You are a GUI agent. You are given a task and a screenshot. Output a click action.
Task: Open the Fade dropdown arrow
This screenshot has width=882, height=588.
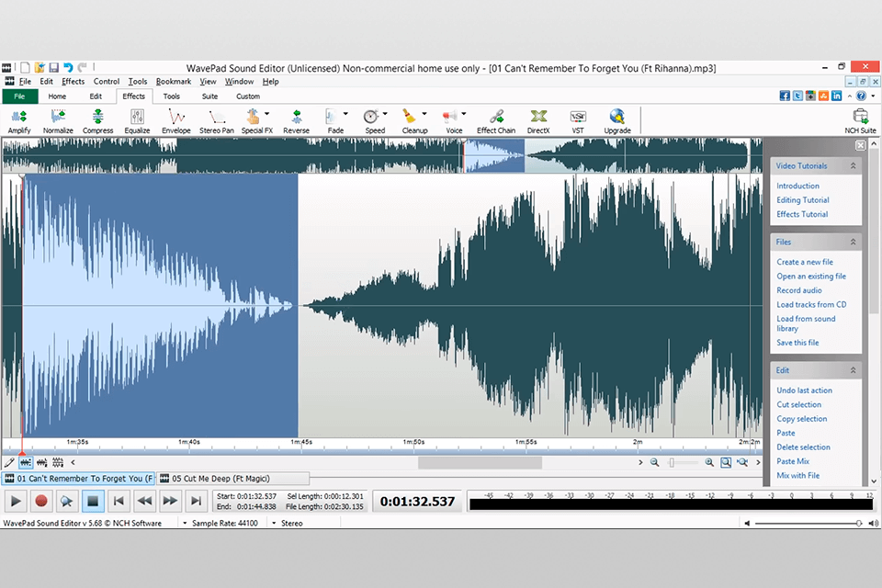(345, 114)
